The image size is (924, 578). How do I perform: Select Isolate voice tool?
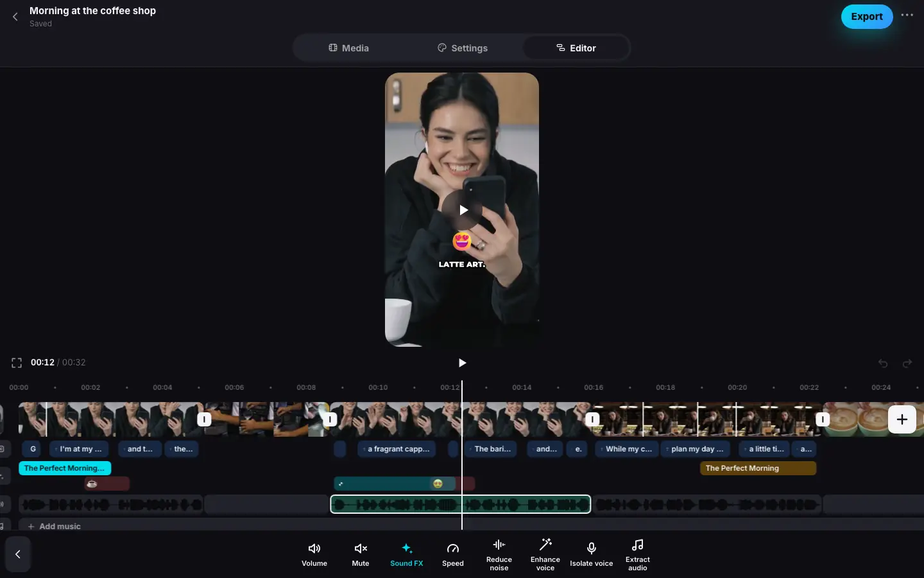pyautogui.click(x=592, y=555)
